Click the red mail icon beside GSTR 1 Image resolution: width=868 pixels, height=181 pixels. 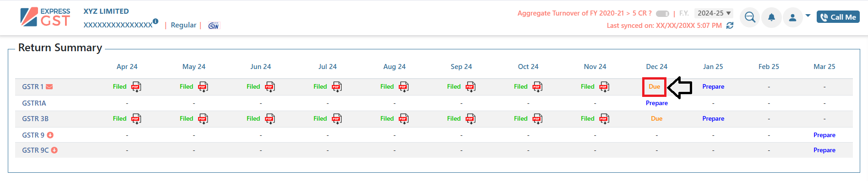(x=49, y=87)
